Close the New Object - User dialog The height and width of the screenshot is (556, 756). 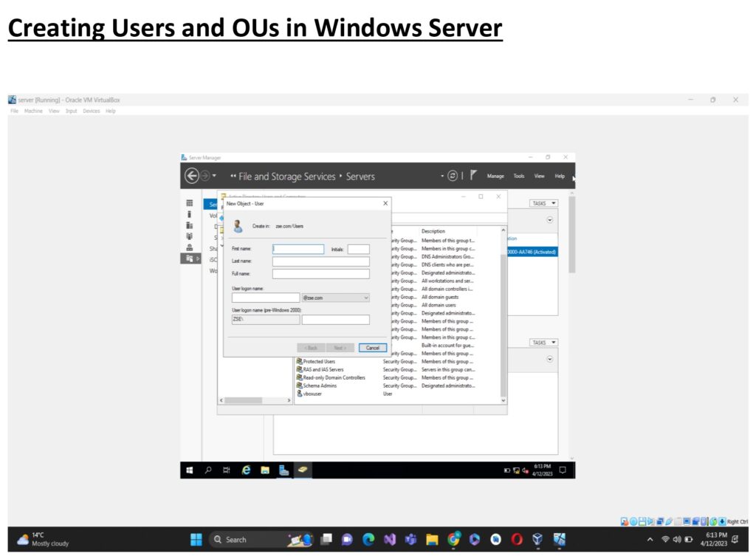[x=385, y=204]
